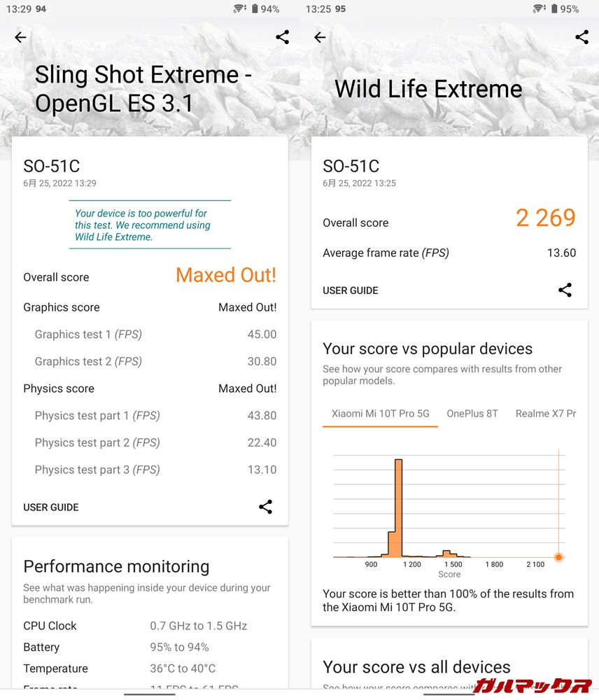Tap the Performance monitoring heading
The image size is (599, 700).
116,566
